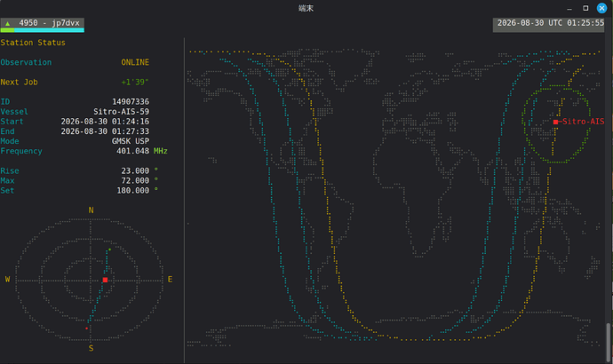Click the terminal window title '端末'
The image size is (613, 364).
pyautogui.click(x=306, y=8)
